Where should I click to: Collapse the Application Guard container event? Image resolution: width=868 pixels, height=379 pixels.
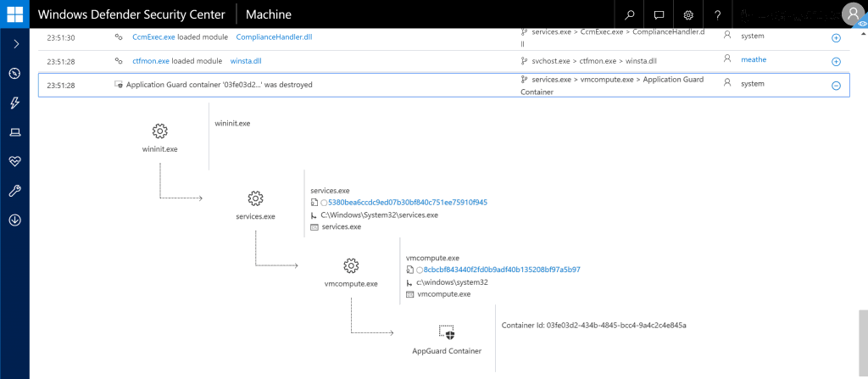[837, 86]
